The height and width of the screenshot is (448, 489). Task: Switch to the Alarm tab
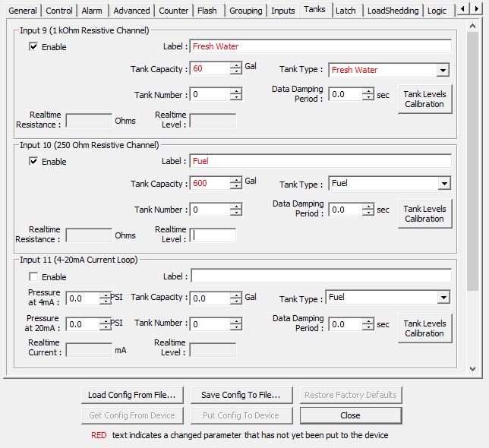pyautogui.click(x=92, y=11)
